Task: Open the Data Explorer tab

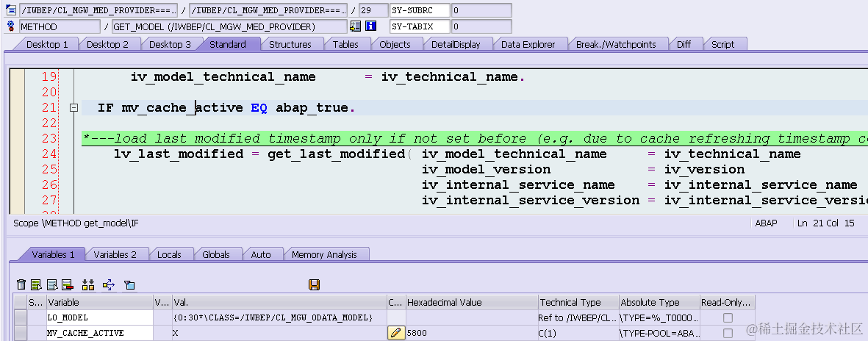Action: click(x=528, y=44)
